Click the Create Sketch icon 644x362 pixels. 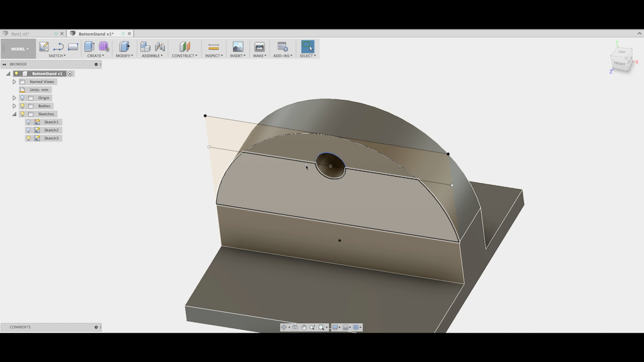pos(44,47)
